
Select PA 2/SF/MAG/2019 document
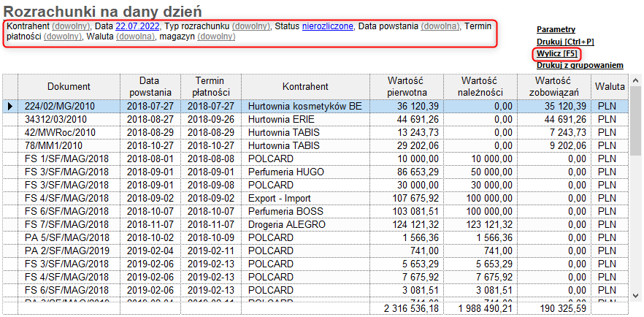[x=67, y=251]
